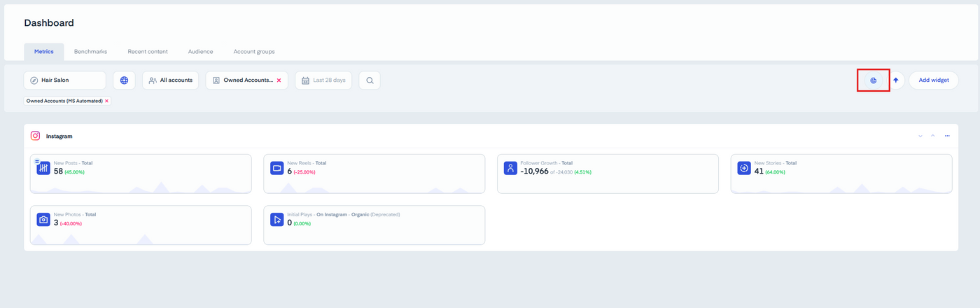Click the search magnifier button
Image resolution: width=980 pixels, height=308 pixels.
(370, 80)
